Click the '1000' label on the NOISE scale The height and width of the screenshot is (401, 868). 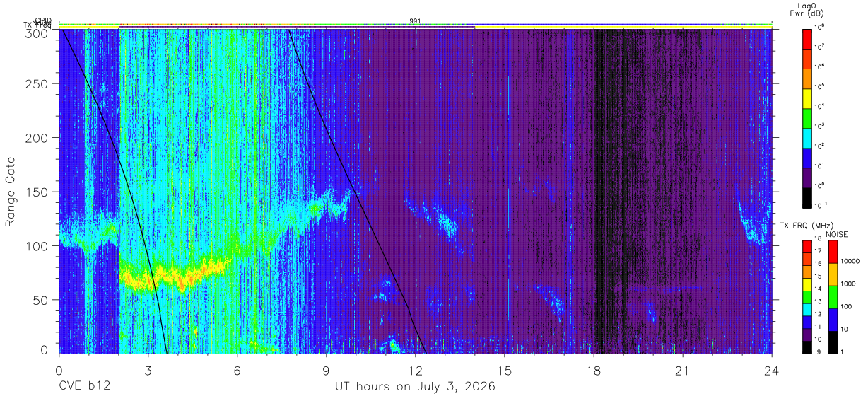click(x=849, y=284)
